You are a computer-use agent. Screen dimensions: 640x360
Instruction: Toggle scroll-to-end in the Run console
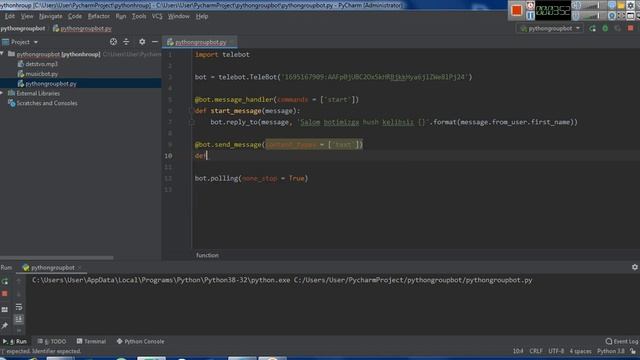[19, 319]
